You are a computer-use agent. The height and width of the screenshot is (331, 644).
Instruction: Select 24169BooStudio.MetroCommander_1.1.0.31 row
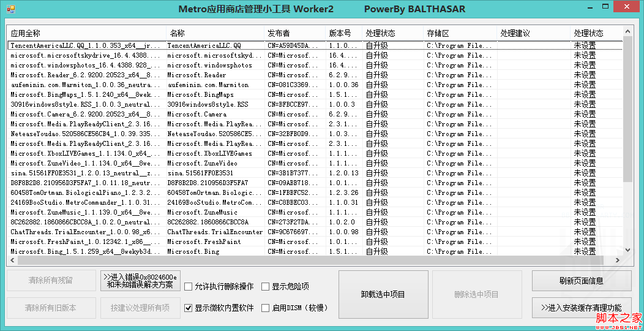point(315,202)
